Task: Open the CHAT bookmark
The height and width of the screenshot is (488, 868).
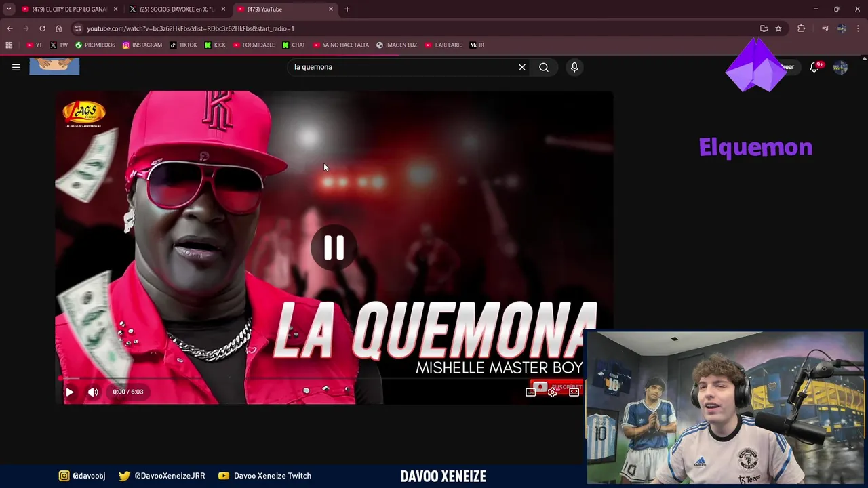Action: coord(294,45)
